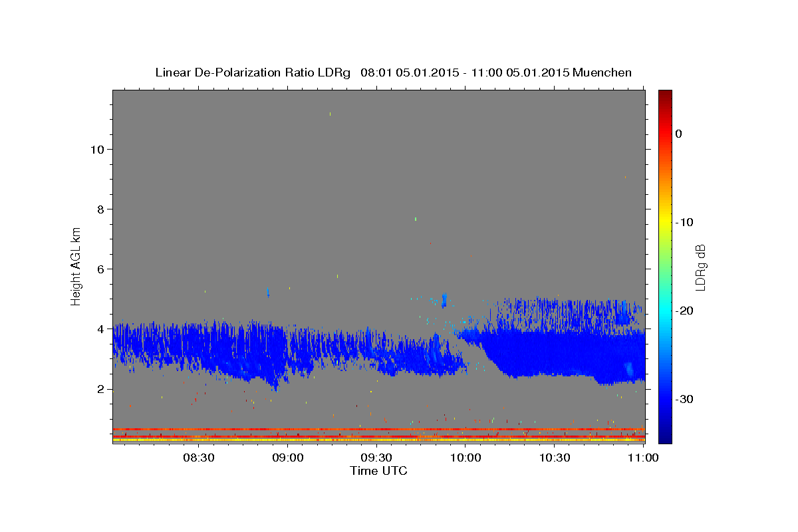798x532 pixels.
Task: Select the 11:00 time tick label
Action: click(x=643, y=458)
